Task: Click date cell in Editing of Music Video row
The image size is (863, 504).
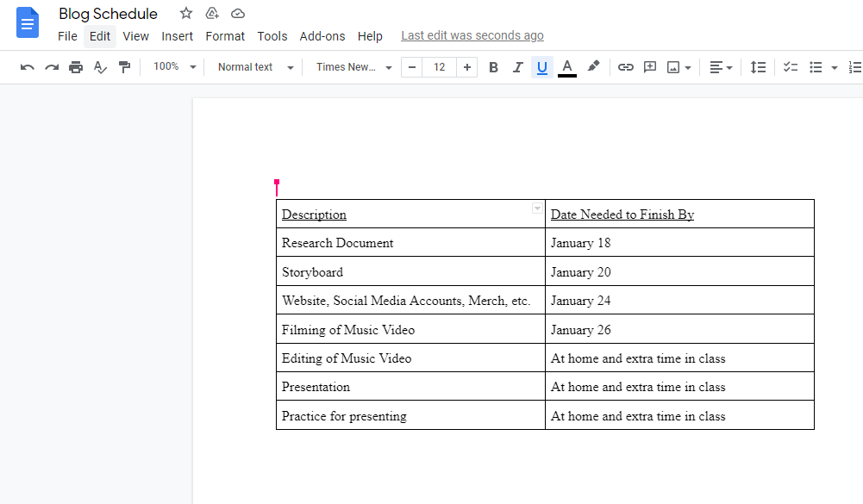Action: click(x=679, y=358)
